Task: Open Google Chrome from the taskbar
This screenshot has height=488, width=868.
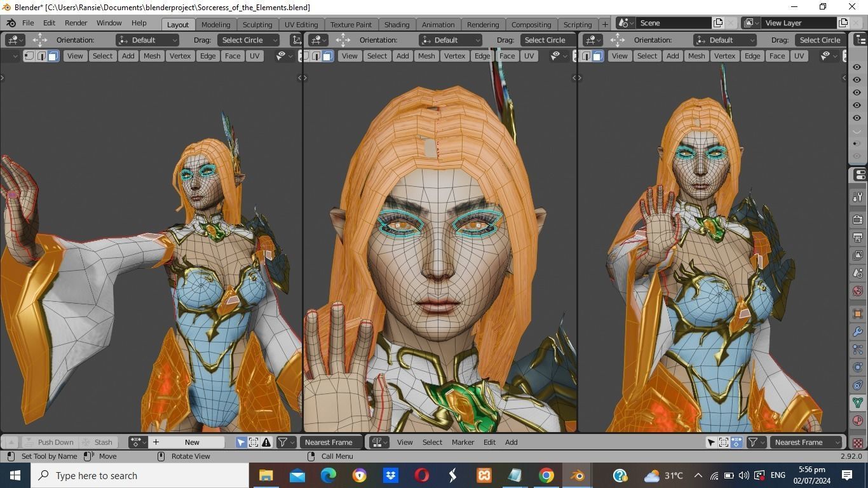Action: [546, 475]
